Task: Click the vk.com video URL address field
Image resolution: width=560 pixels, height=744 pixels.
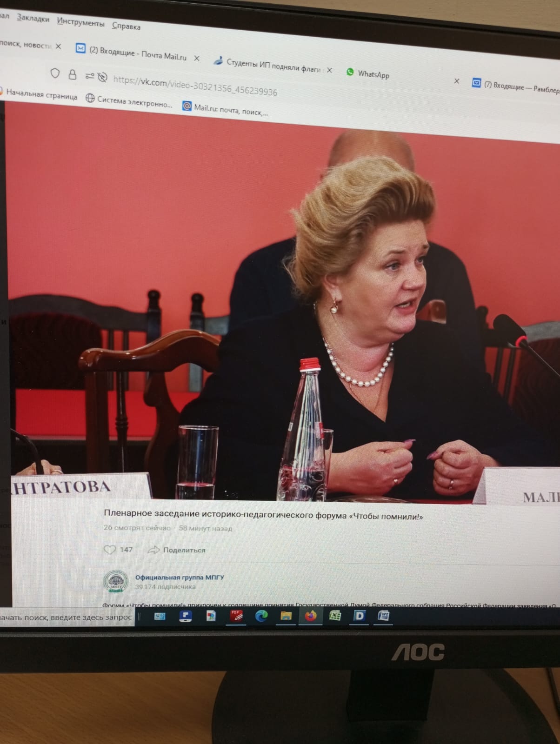Action: click(195, 86)
